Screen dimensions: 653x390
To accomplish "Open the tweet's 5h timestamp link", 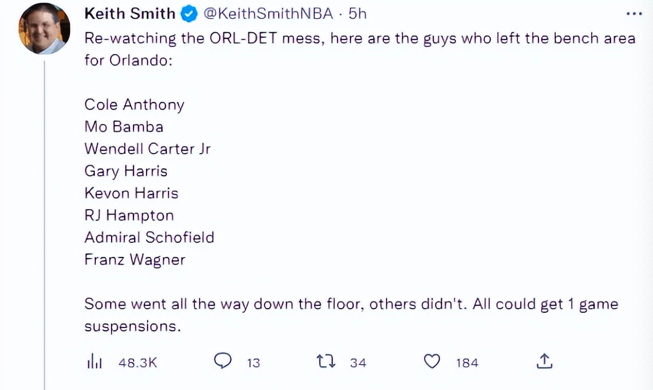I will click(x=357, y=14).
